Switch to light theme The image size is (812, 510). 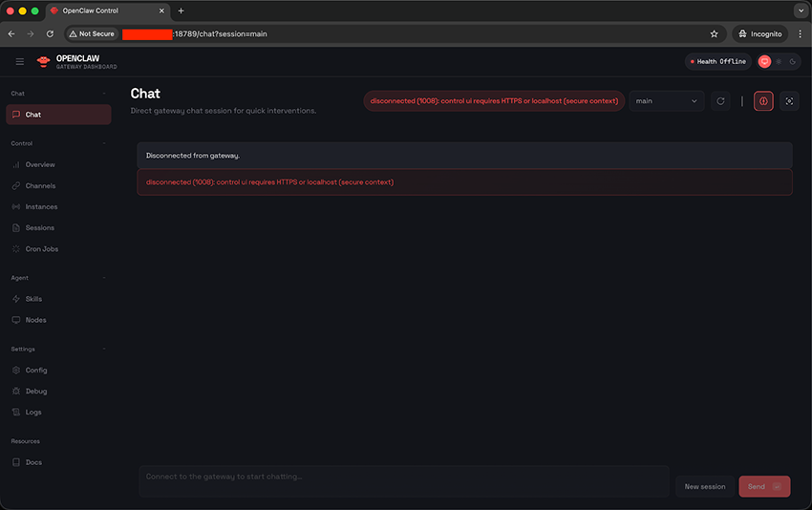coord(779,62)
